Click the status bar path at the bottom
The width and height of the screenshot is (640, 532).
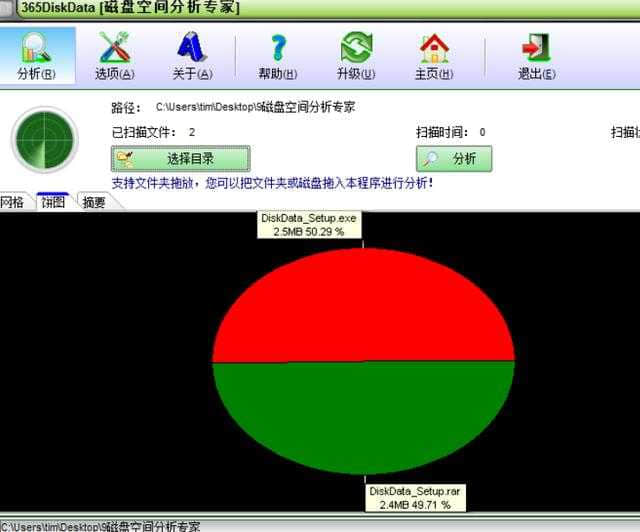(100, 526)
